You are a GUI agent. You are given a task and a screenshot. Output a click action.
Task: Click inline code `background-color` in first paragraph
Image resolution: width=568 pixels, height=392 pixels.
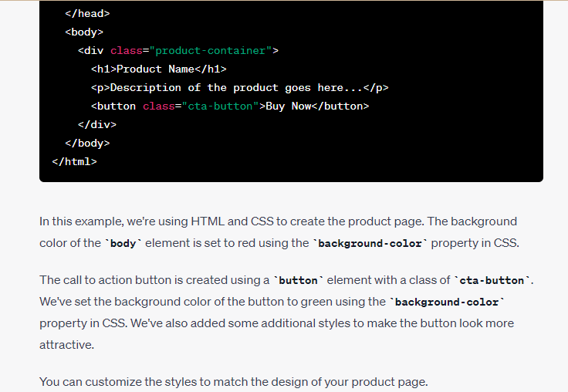[x=370, y=244]
